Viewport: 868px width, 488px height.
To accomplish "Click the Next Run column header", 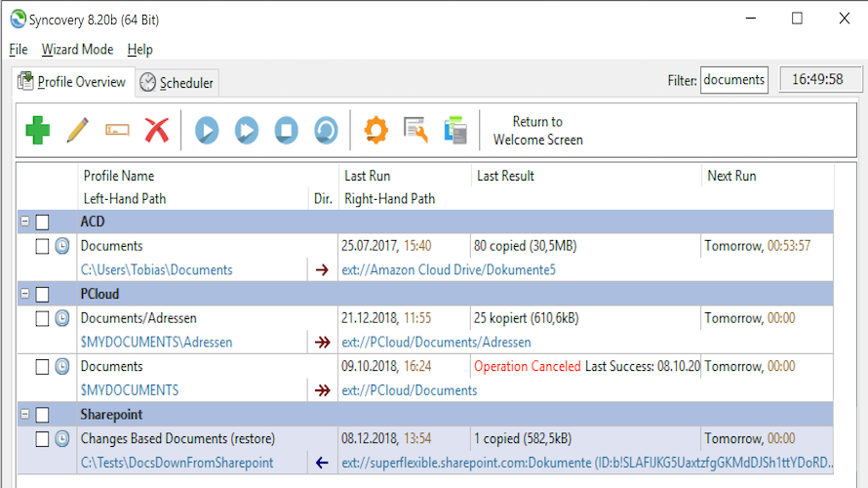I will click(731, 176).
